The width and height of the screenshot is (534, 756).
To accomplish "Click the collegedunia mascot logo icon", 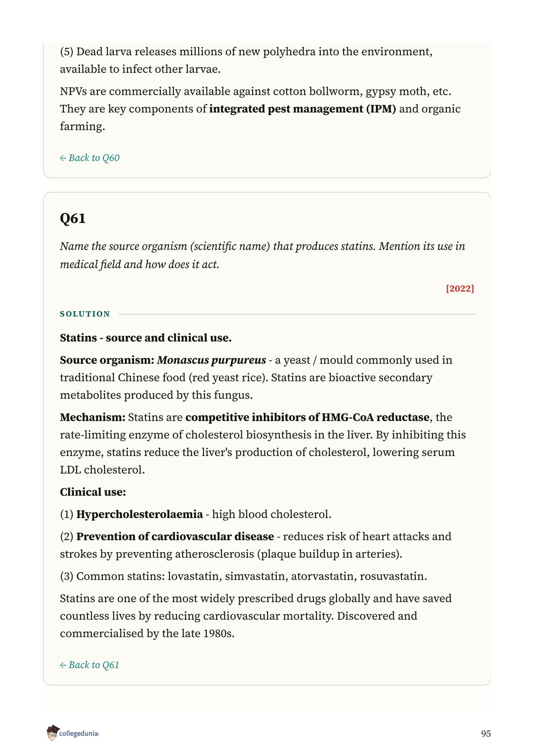I will [x=52, y=733].
